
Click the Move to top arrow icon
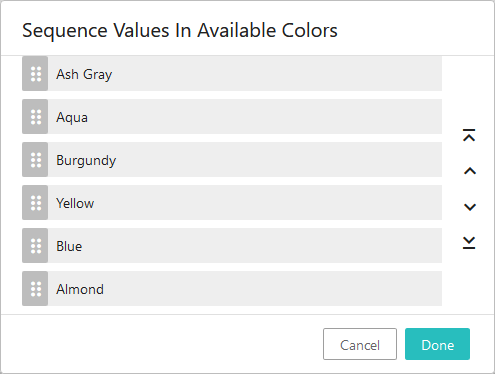click(x=469, y=135)
